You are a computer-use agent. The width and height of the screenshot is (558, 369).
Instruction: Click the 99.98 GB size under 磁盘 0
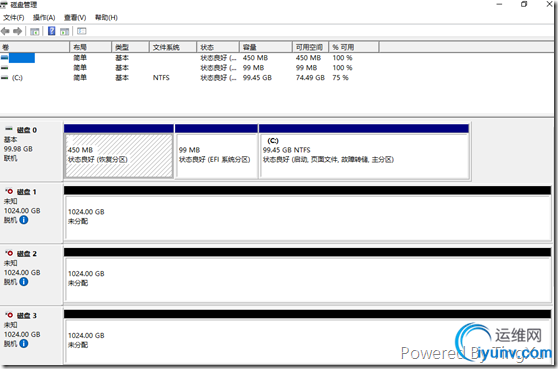(x=18, y=149)
